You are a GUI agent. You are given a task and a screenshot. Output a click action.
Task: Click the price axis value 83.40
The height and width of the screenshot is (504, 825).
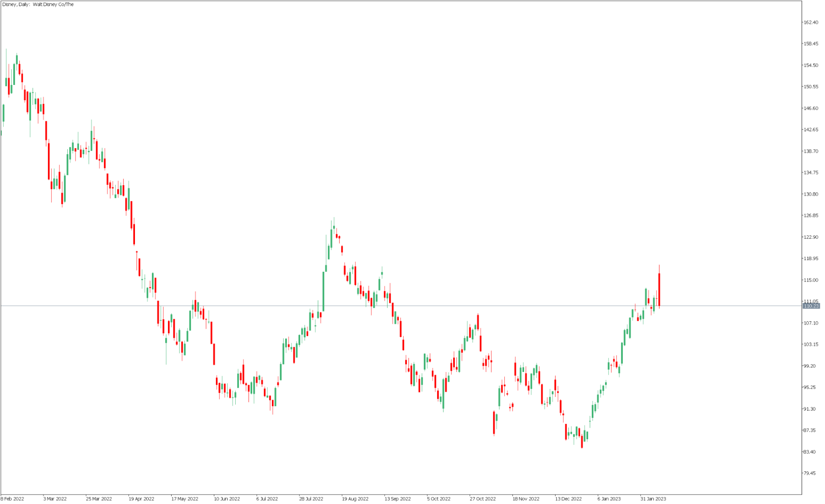[x=809, y=452]
